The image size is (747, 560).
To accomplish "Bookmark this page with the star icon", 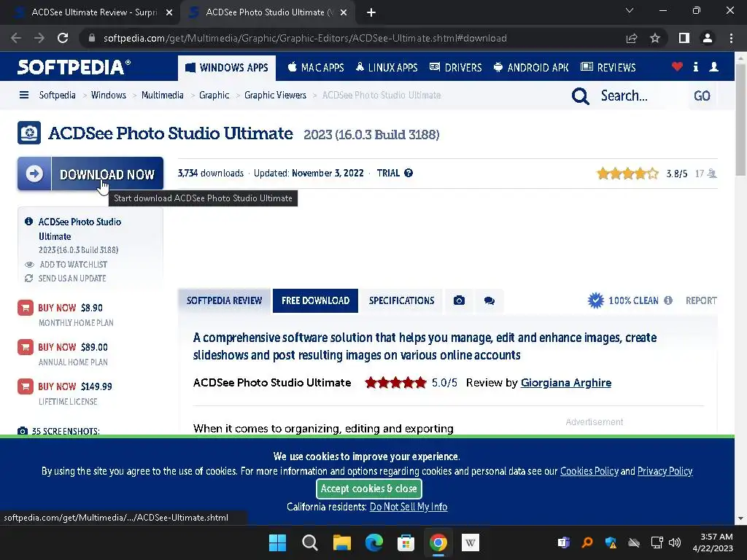I will click(x=655, y=38).
